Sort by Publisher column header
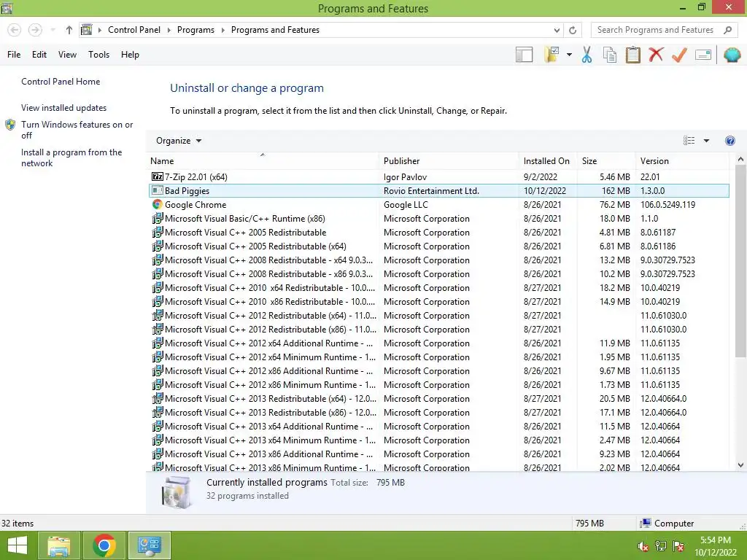This screenshot has height=560, width=747. click(x=449, y=161)
